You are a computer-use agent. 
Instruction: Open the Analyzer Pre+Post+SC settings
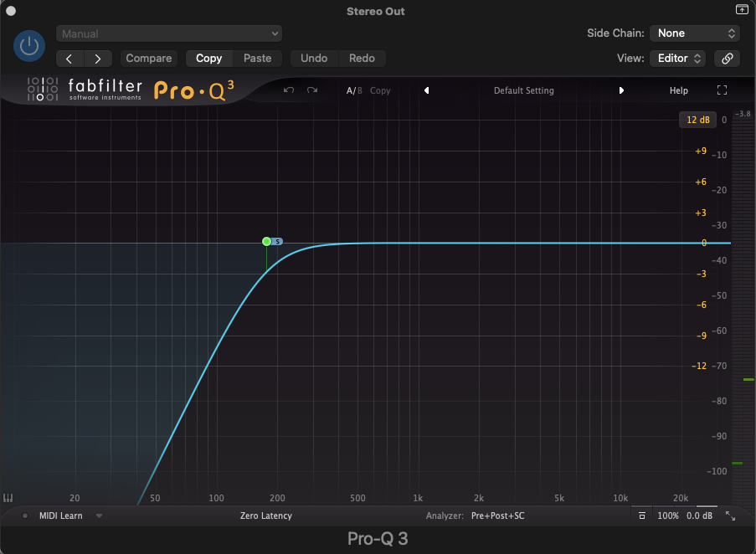click(x=497, y=516)
